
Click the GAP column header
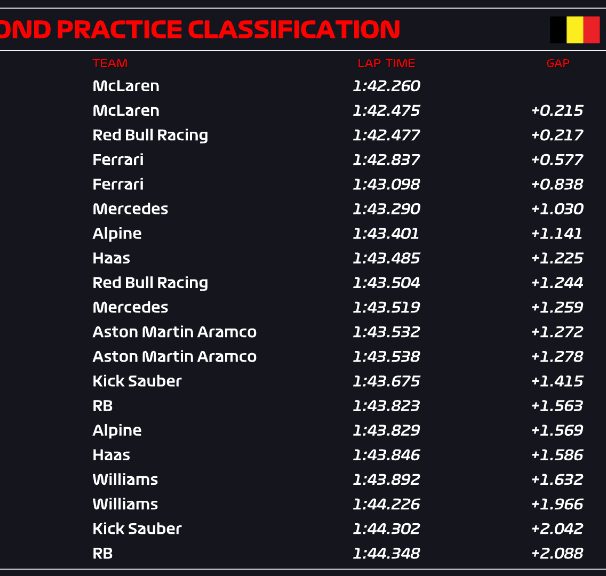(558, 63)
